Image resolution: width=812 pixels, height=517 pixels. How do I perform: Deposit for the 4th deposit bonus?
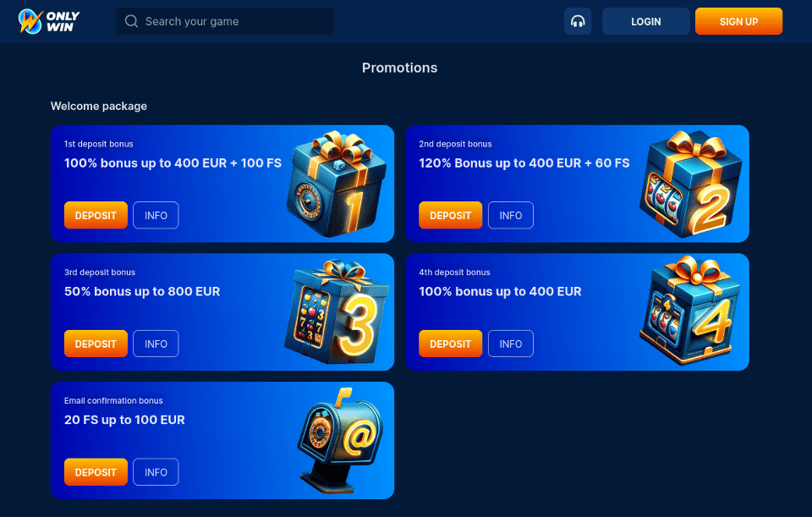[x=451, y=344]
